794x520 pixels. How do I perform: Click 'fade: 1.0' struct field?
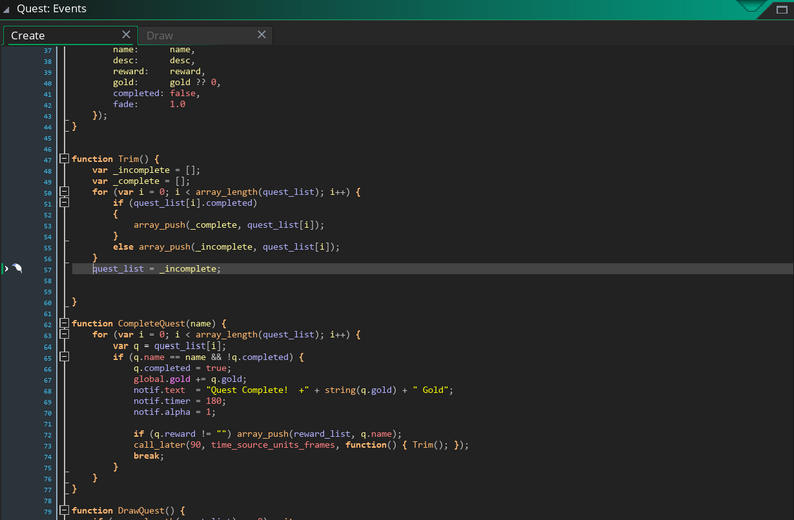pyautogui.click(x=149, y=104)
